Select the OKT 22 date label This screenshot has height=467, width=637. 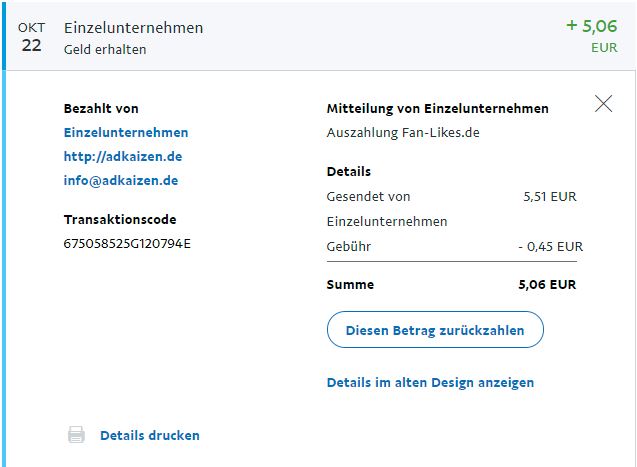tap(32, 37)
